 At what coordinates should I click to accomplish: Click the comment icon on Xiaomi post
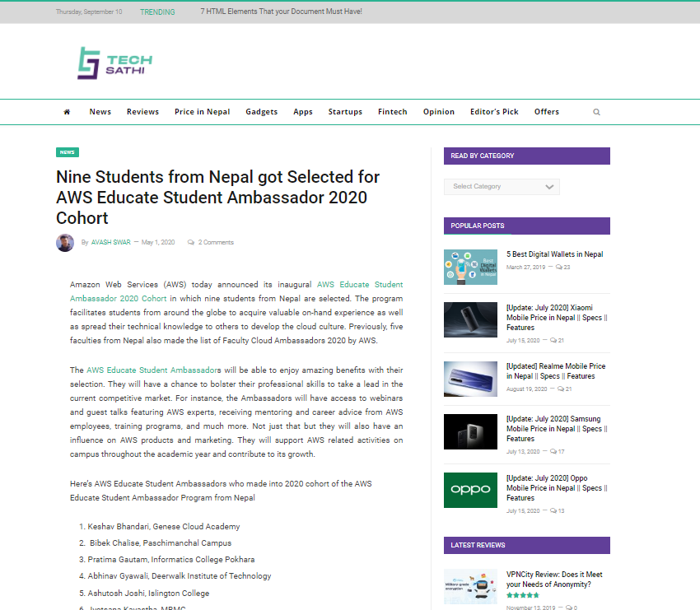(553, 340)
